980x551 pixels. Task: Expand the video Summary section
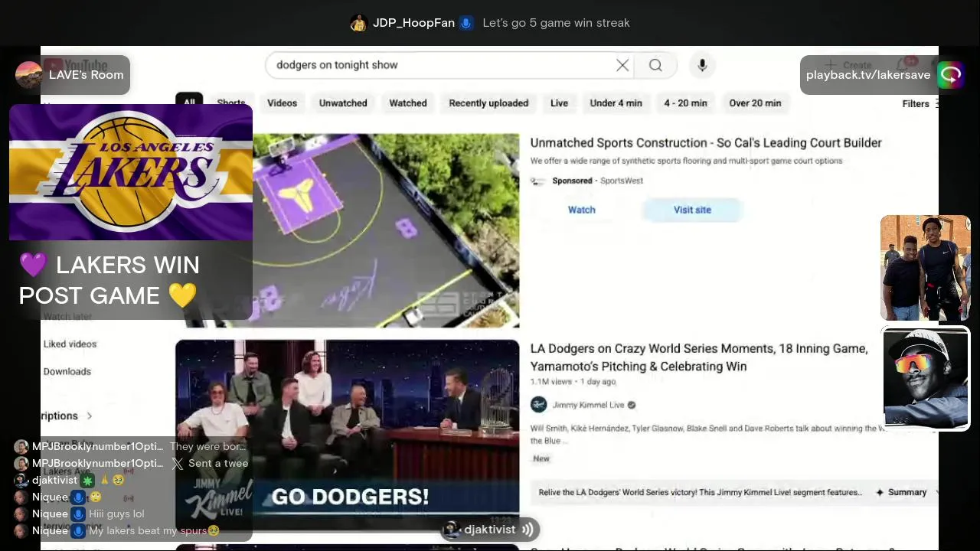907,492
